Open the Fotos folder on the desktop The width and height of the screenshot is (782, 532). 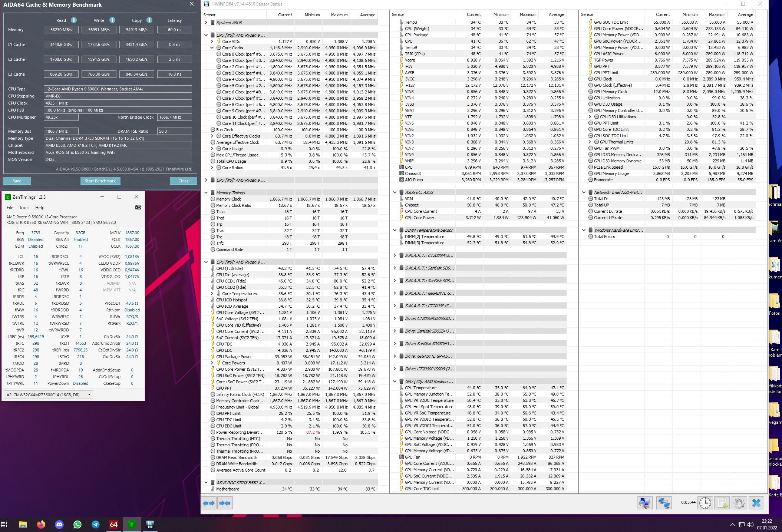pyautogui.click(x=774, y=305)
